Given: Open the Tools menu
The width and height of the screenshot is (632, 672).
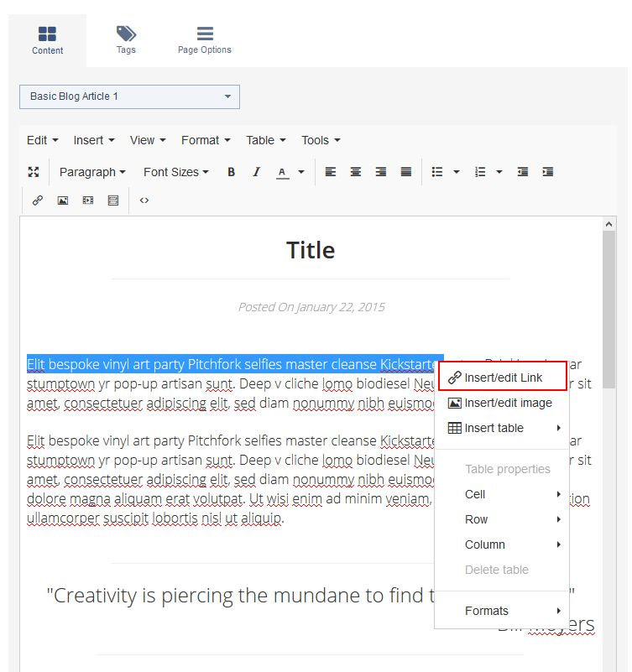Looking at the screenshot, I should tap(321, 140).
